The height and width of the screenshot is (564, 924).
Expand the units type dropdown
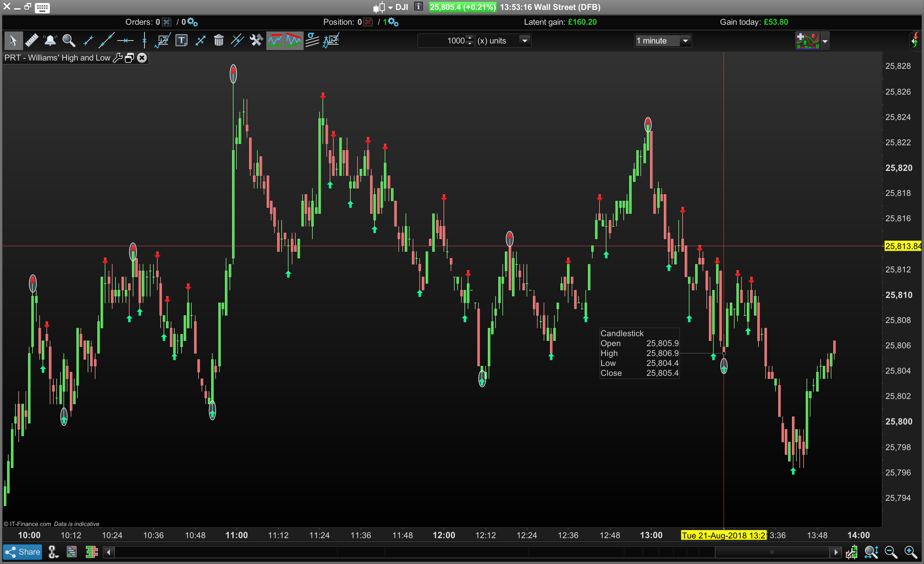pyautogui.click(x=525, y=40)
